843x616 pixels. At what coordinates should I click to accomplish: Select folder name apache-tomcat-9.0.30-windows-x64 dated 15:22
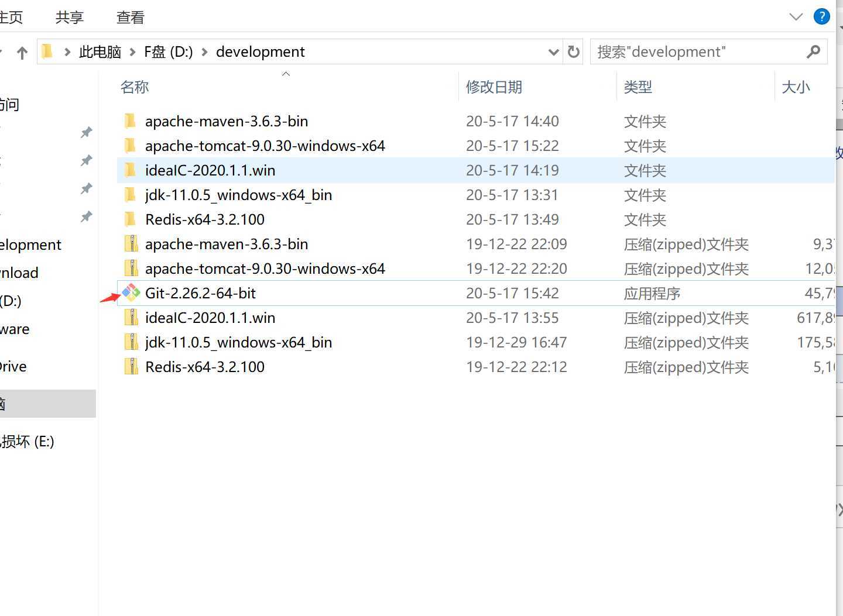coord(265,146)
